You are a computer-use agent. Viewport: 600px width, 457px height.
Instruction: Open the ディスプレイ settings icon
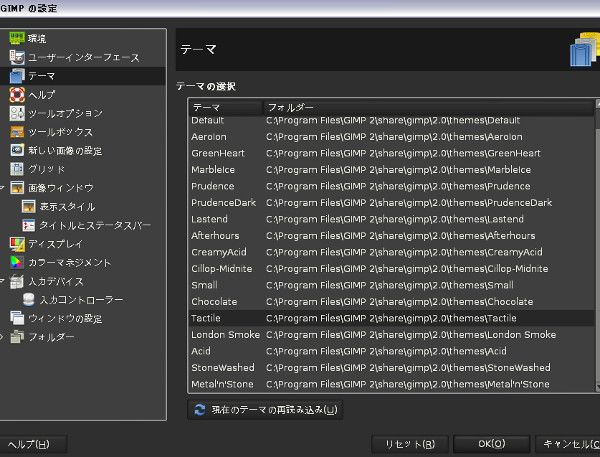17,243
